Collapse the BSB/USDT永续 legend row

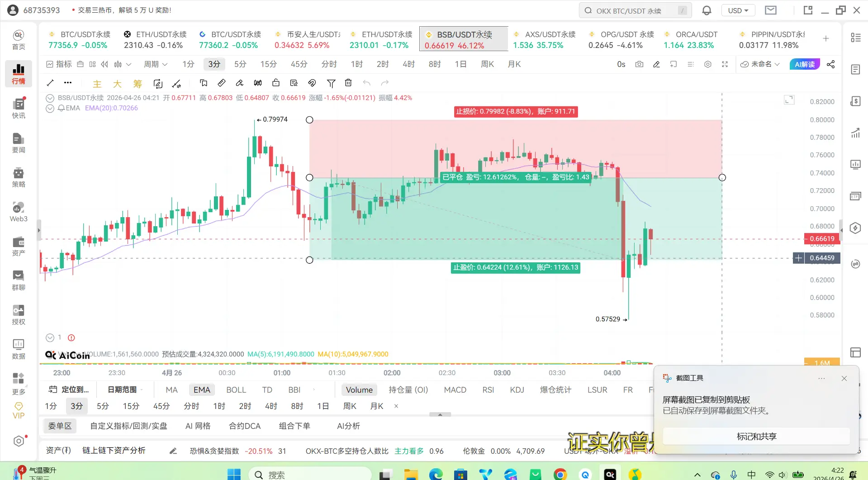click(50, 98)
